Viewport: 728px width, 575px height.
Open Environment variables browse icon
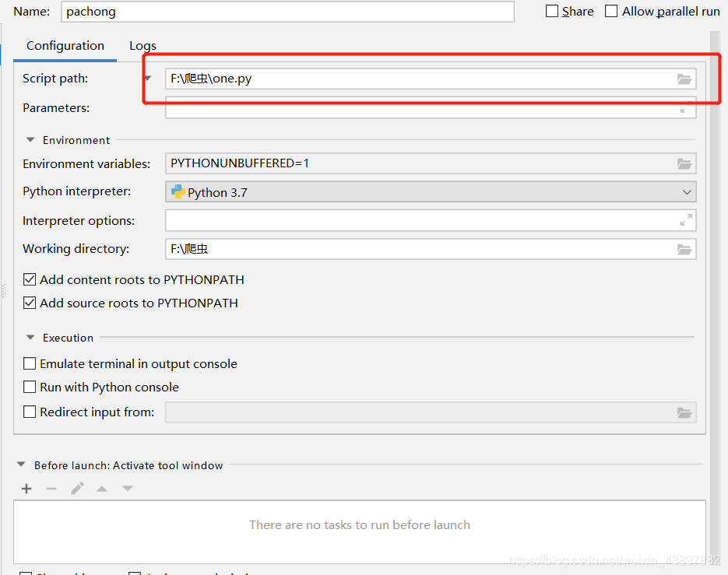[x=684, y=164]
